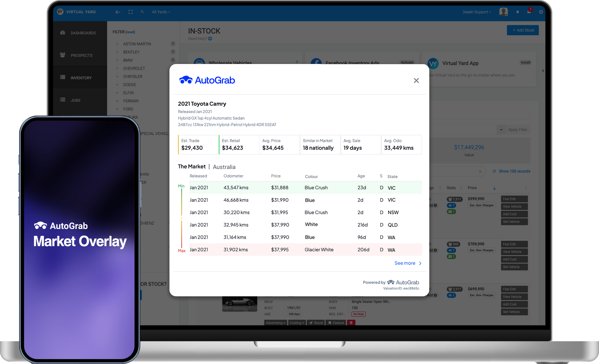Screen dimensions: 599x364
Task: Click Need help support icon
Action: (x=210, y=39)
